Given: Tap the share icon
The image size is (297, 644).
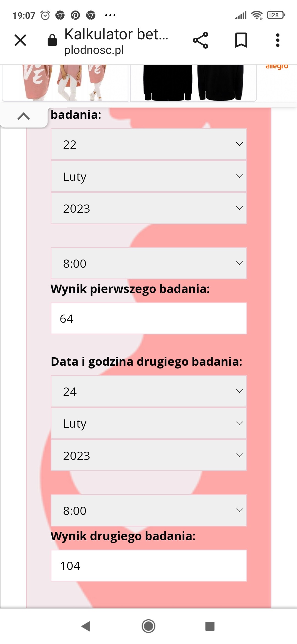Looking at the screenshot, I should [x=200, y=40].
